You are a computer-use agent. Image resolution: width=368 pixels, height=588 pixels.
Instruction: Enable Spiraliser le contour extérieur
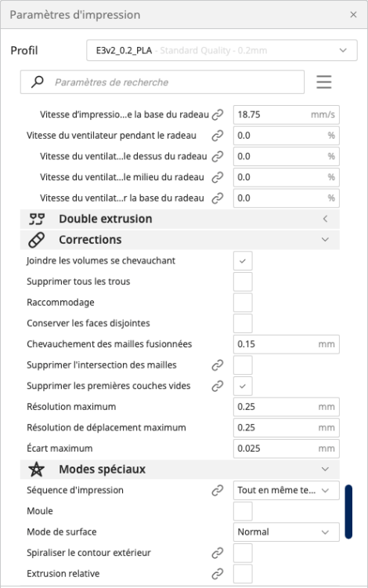pyautogui.click(x=243, y=553)
